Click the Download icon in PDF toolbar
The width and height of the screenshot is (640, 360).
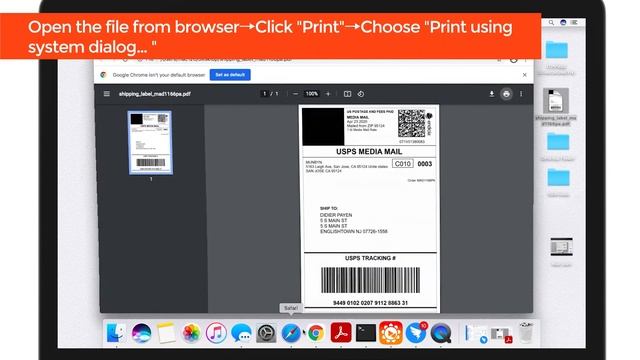(x=491, y=94)
